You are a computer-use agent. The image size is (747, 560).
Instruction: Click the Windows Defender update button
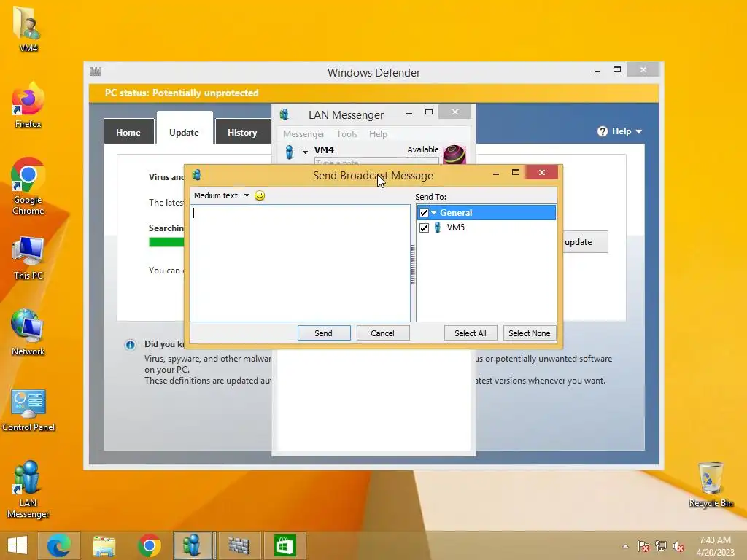[585, 242]
